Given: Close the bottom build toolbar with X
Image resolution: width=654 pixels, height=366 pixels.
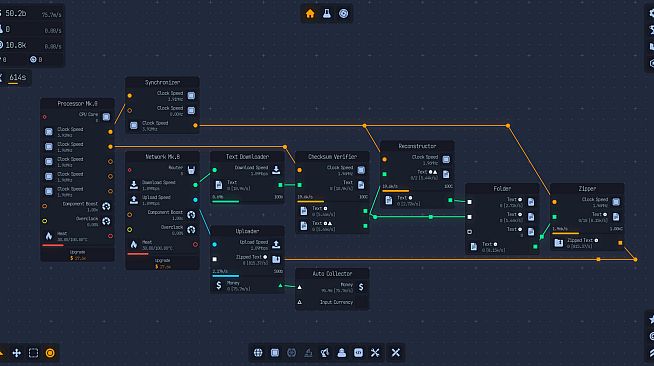Looking at the screenshot, I should [x=395, y=353].
